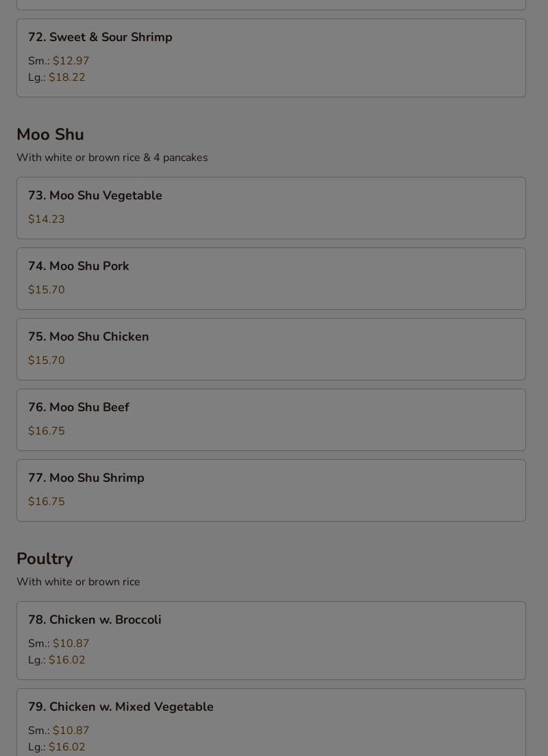This screenshot has height=756, width=548.
Task: Click Chicken w. Broccoli large price $16.02
Action: pos(66,660)
